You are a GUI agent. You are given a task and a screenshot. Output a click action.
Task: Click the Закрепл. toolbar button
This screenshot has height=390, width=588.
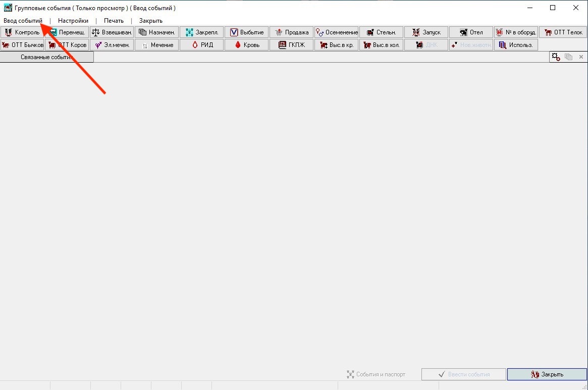[x=202, y=32]
